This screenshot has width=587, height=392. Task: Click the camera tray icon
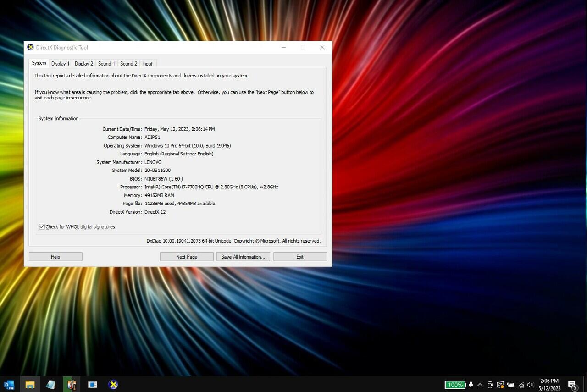(x=490, y=385)
